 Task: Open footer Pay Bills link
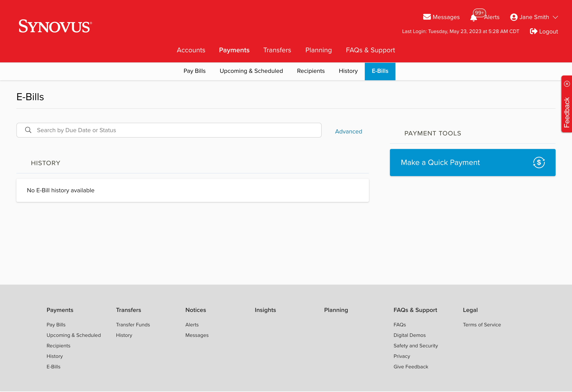[x=56, y=325]
